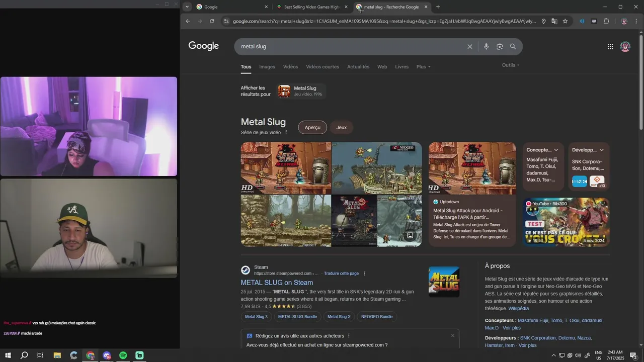Click the SNK Corporation developer link

(x=538, y=338)
